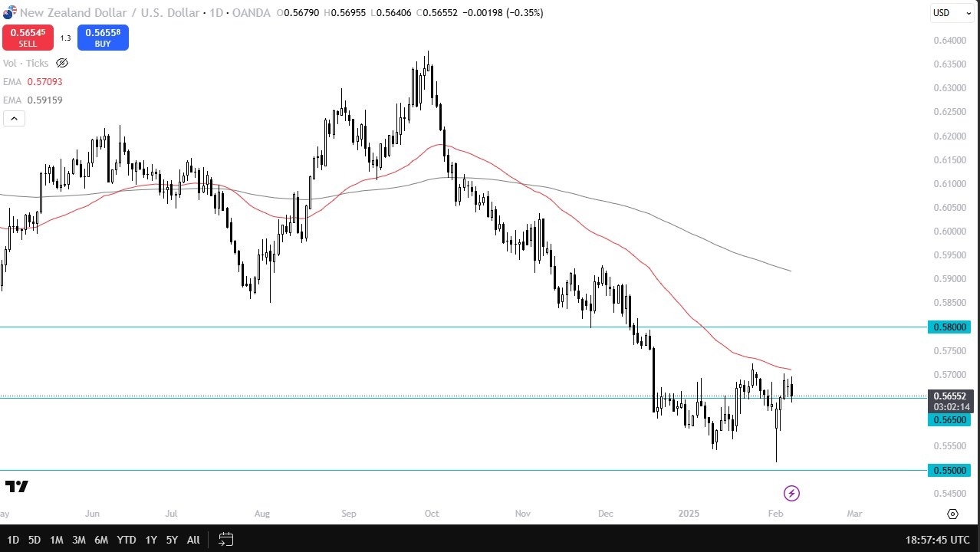Switch to the YTD range
This screenshot has width=980, height=552.
coord(127,540)
